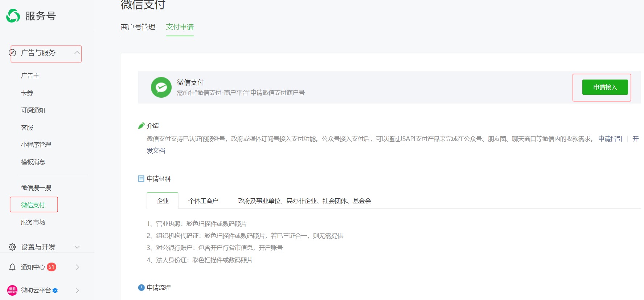
Task: Click the line 1、营业执照
Action: 197,224
